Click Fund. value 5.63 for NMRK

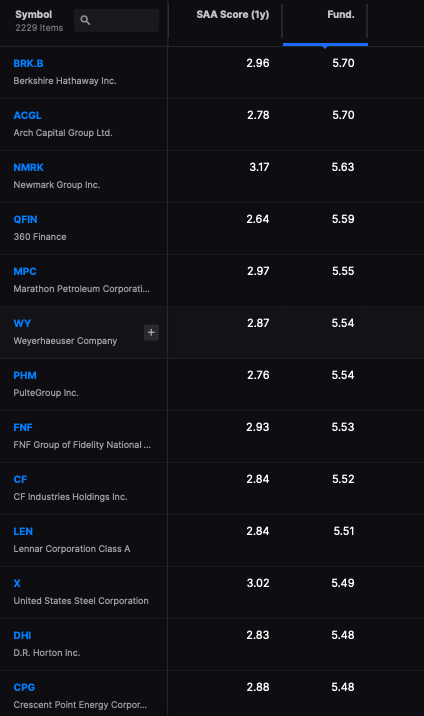pos(343,168)
